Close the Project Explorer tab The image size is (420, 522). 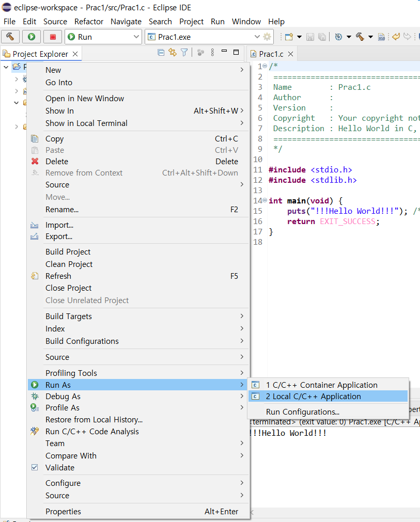[75, 54]
